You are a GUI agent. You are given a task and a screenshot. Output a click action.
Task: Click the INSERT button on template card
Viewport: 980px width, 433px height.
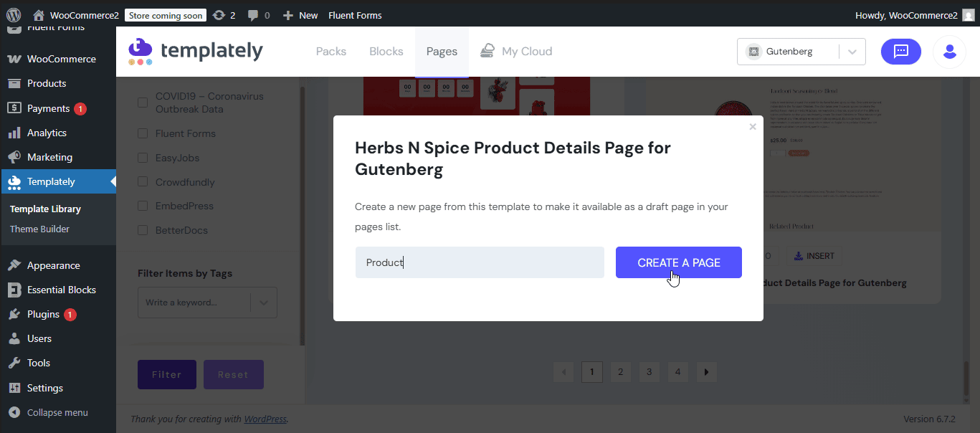tap(814, 256)
